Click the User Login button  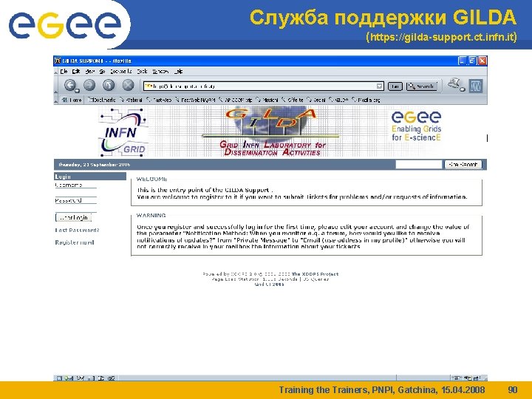tap(74, 217)
